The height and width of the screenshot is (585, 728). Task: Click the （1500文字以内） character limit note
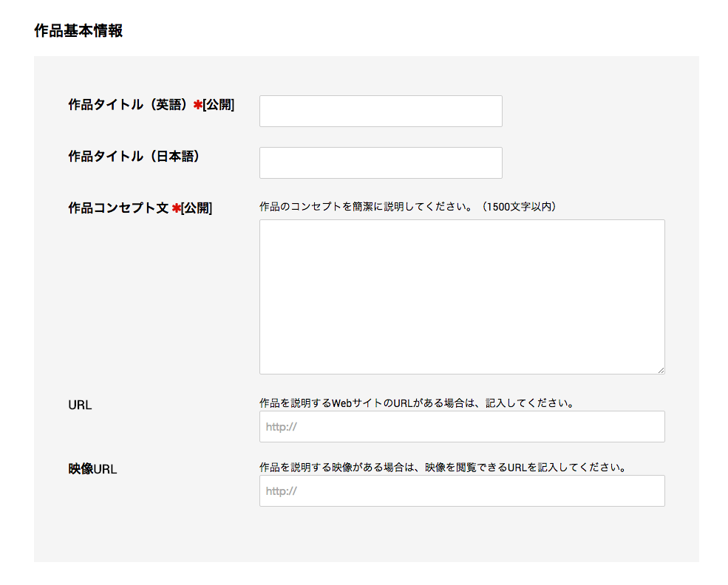[517, 206]
